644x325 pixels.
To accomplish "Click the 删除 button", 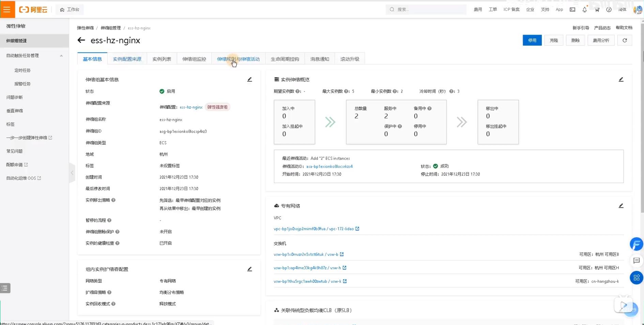I will coord(575,40).
